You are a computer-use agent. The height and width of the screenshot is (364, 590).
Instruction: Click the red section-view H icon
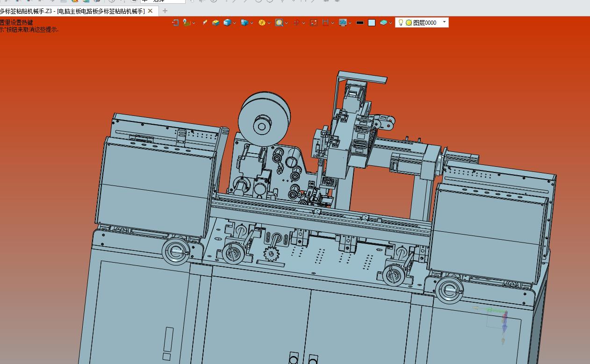(325, 22)
